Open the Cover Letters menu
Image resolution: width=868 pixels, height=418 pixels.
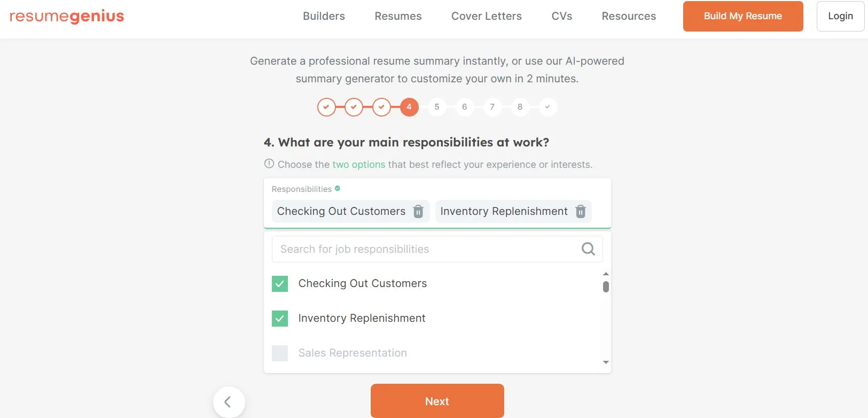[486, 16]
